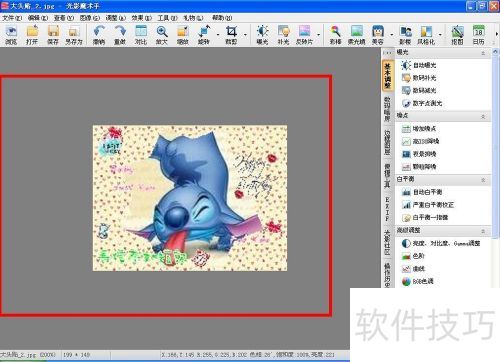Viewport: 500px width, 362px height.
Task: Click the 数字点测光 option
Action: tap(422, 103)
